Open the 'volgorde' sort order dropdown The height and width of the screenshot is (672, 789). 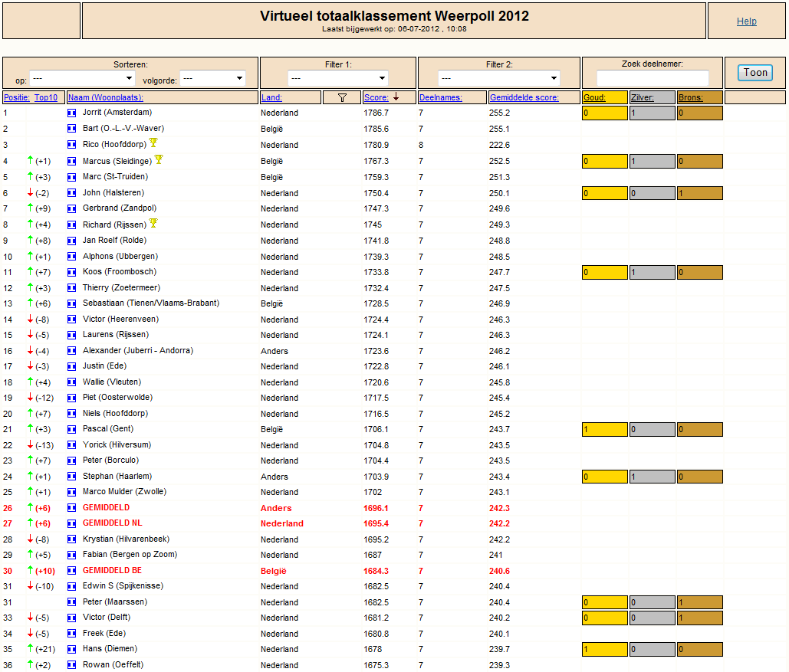click(x=213, y=78)
